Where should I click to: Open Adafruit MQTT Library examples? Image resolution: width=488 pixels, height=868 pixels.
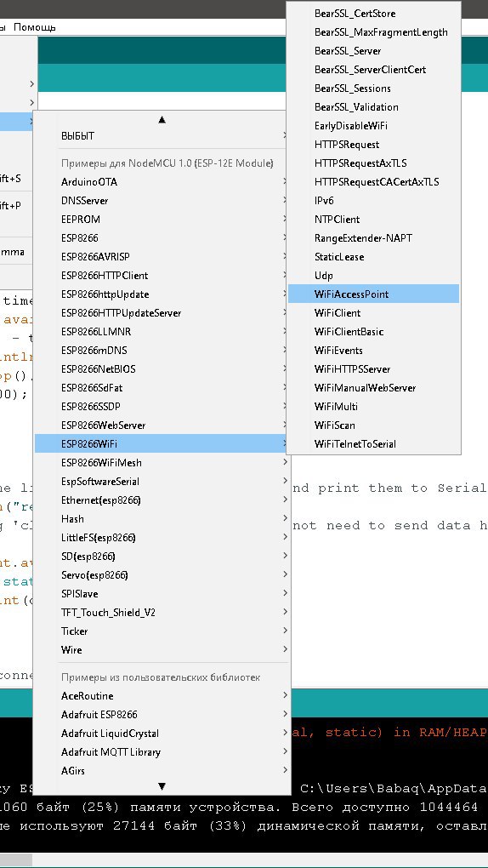click(x=162, y=752)
